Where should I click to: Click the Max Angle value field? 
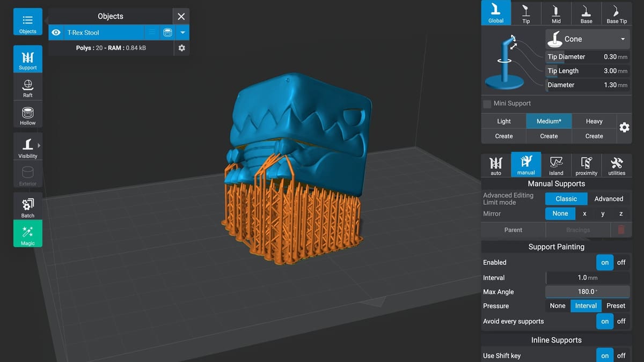587,292
